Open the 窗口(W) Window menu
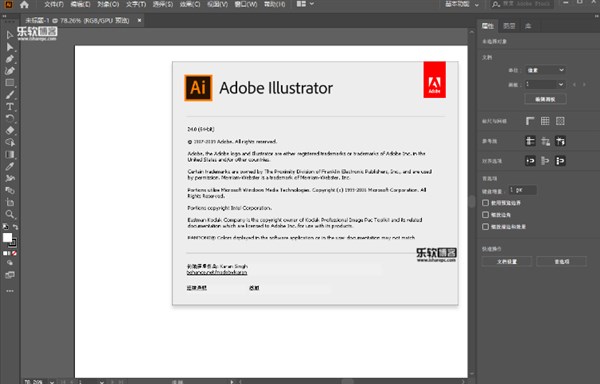 246,4
